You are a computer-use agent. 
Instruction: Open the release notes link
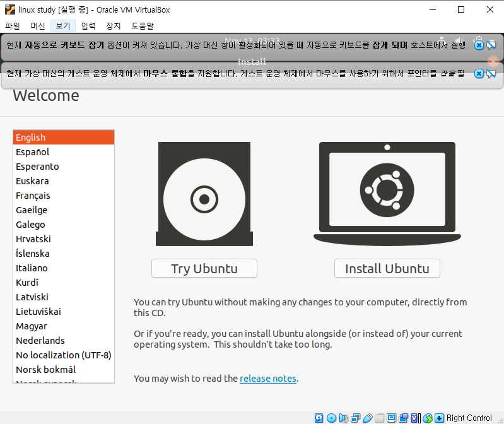267,379
